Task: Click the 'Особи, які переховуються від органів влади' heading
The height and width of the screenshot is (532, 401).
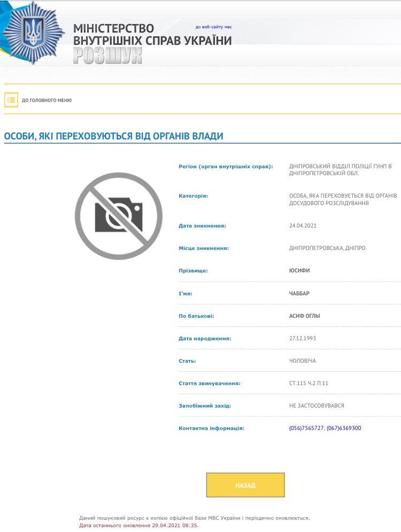Action: point(113,136)
